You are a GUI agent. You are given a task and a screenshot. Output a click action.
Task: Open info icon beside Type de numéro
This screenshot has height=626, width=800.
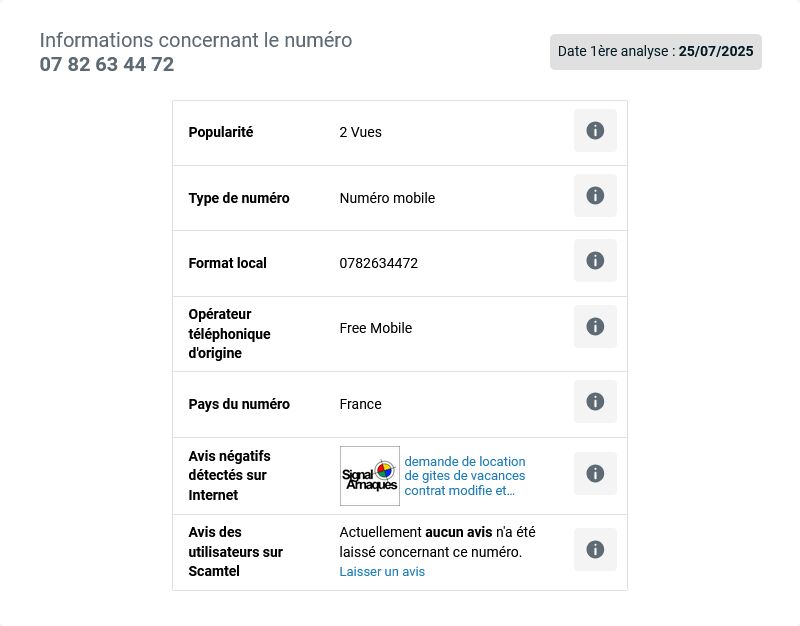click(x=595, y=195)
